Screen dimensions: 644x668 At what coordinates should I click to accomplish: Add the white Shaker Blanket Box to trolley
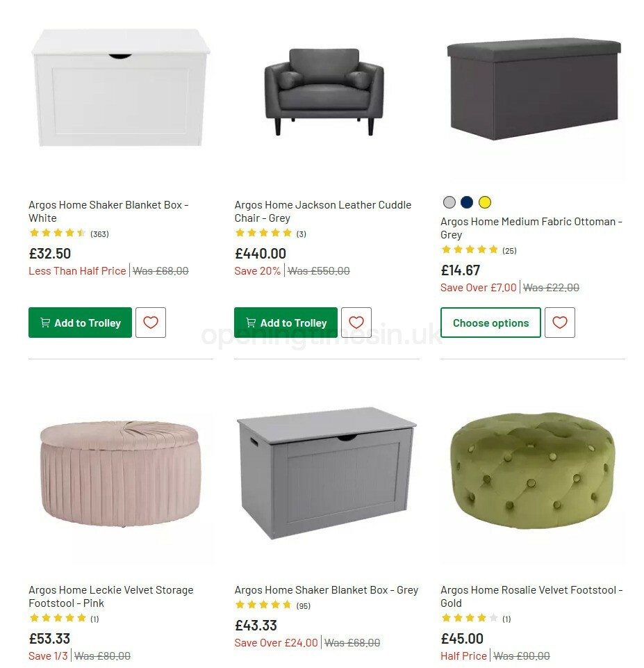(80, 322)
